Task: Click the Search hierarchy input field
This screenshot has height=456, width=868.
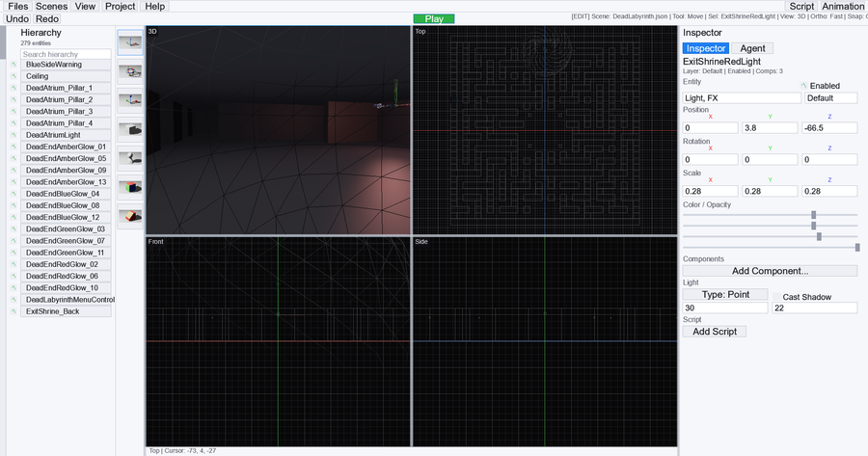Action: 66,54
